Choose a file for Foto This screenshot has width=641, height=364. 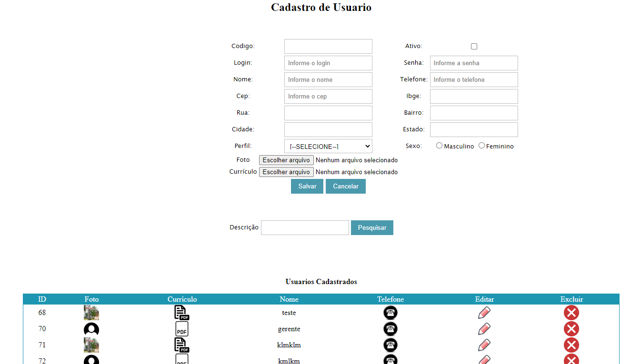(286, 160)
